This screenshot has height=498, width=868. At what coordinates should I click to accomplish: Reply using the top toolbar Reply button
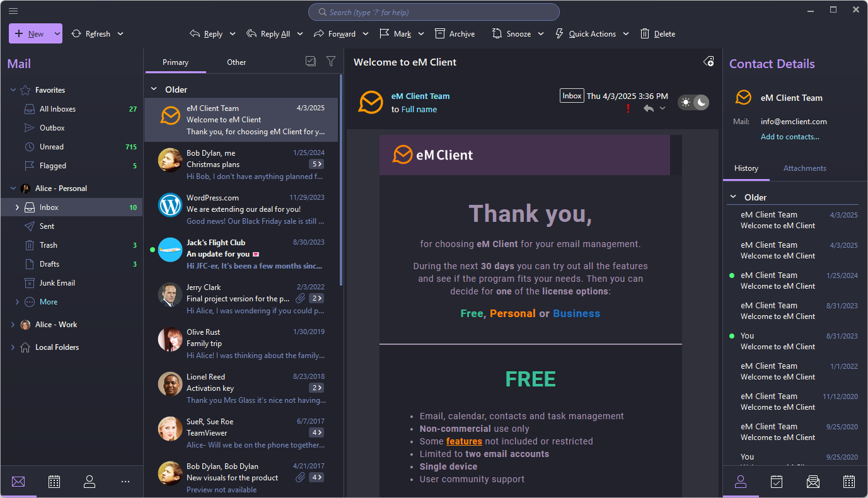(206, 34)
